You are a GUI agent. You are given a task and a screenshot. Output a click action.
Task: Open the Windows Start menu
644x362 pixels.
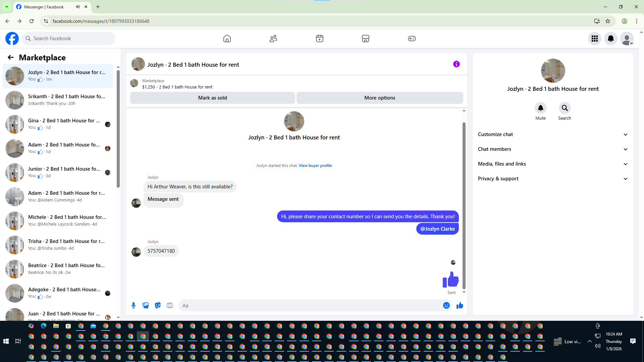click(x=6, y=341)
